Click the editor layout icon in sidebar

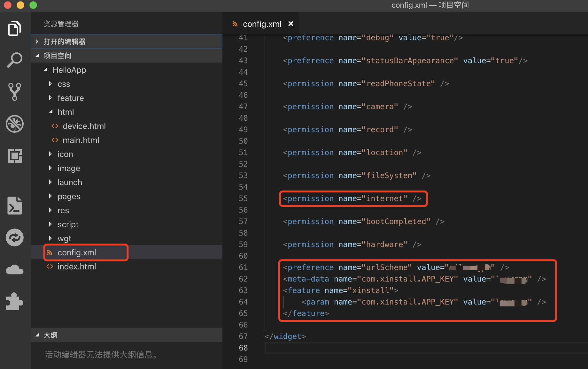click(x=14, y=156)
